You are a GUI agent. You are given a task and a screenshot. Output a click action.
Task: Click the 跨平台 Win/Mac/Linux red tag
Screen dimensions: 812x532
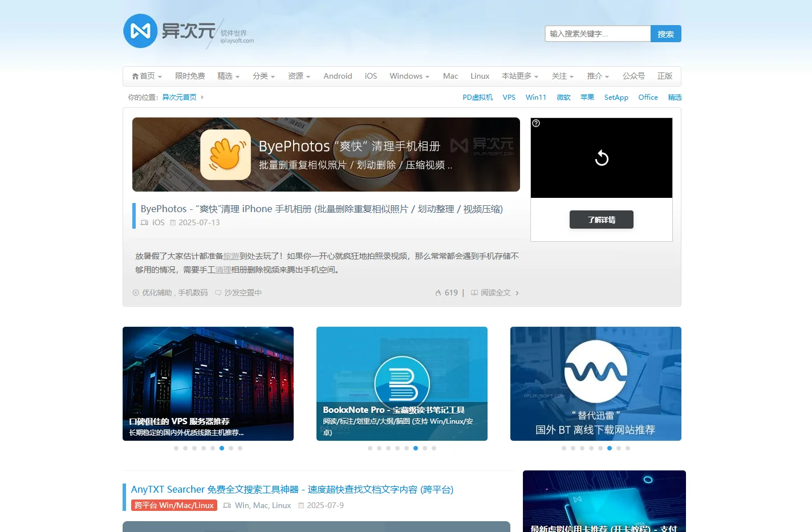click(x=174, y=505)
